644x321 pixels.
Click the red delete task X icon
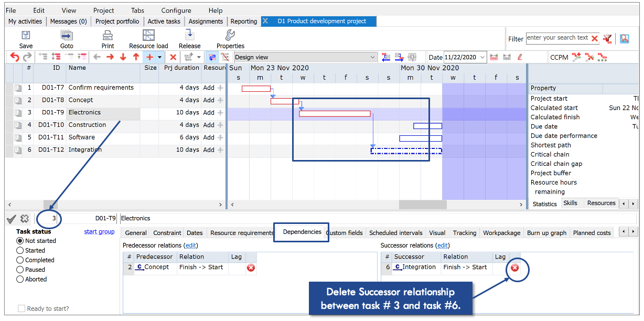click(173, 57)
